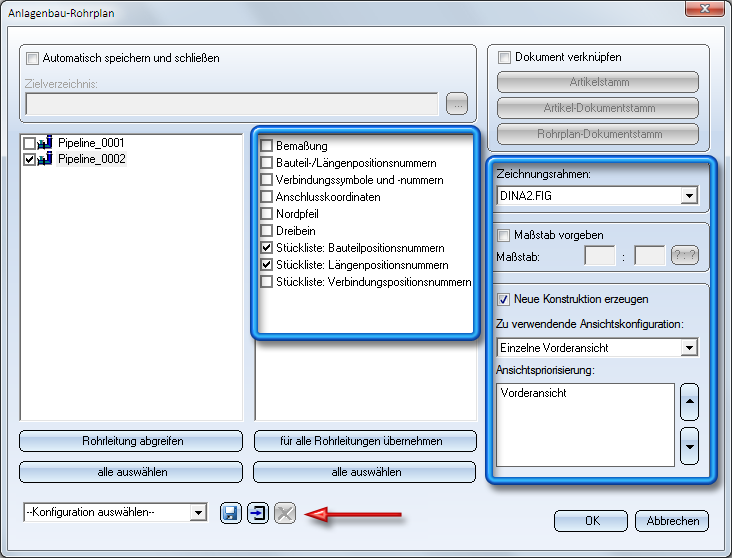The image size is (732, 558).
Task: Check Stückliste: Verbindungspositionsnummern
Action: tap(267, 282)
